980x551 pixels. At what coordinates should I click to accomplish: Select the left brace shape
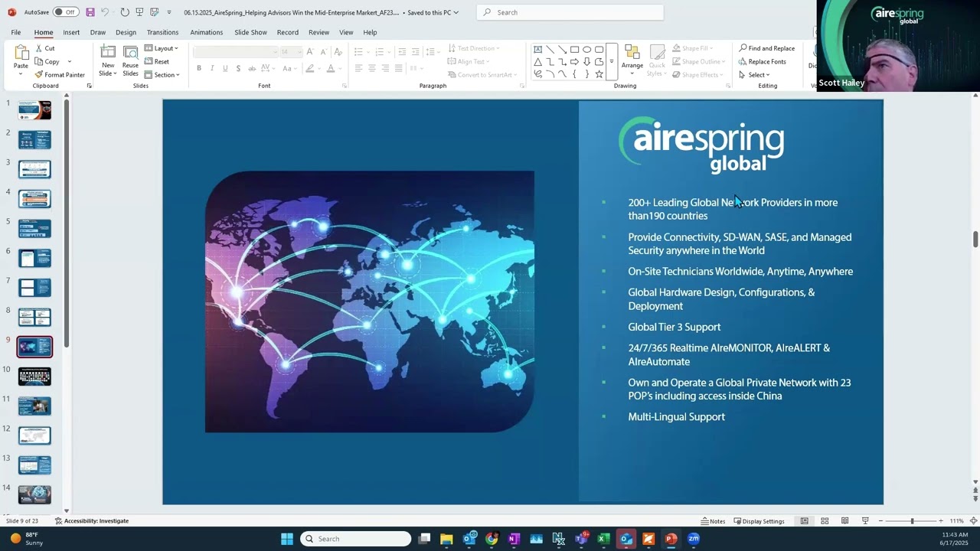tap(574, 74)
